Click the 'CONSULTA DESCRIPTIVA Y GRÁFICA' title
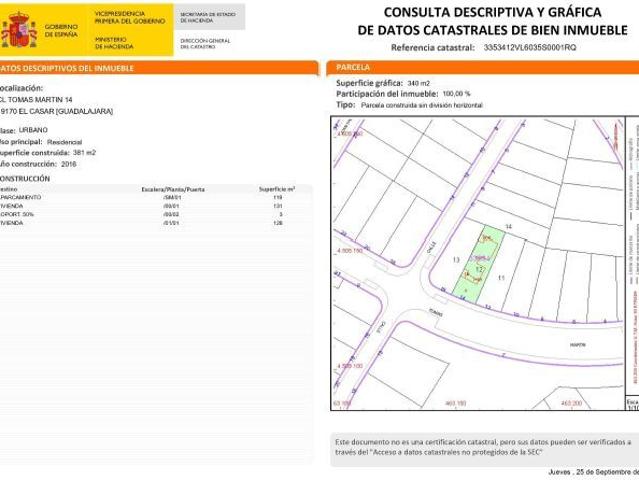This screenshot has width=639, height=480. point(493,12)
